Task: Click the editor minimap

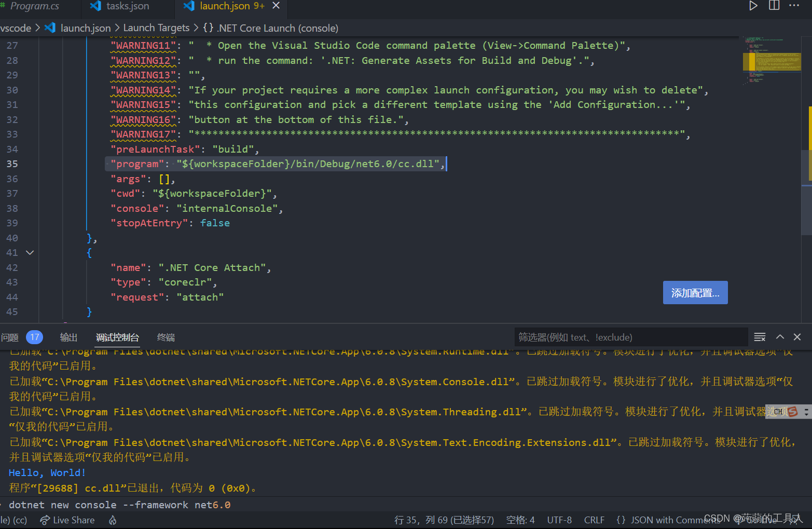Action: tap(772, 61)
